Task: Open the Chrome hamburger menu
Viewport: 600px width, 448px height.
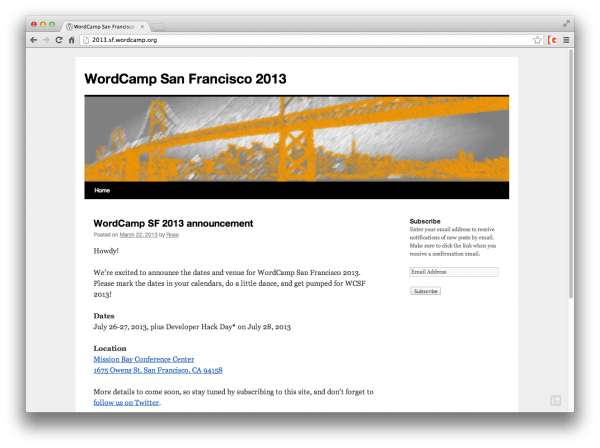Action: click(x=566, y=40)
